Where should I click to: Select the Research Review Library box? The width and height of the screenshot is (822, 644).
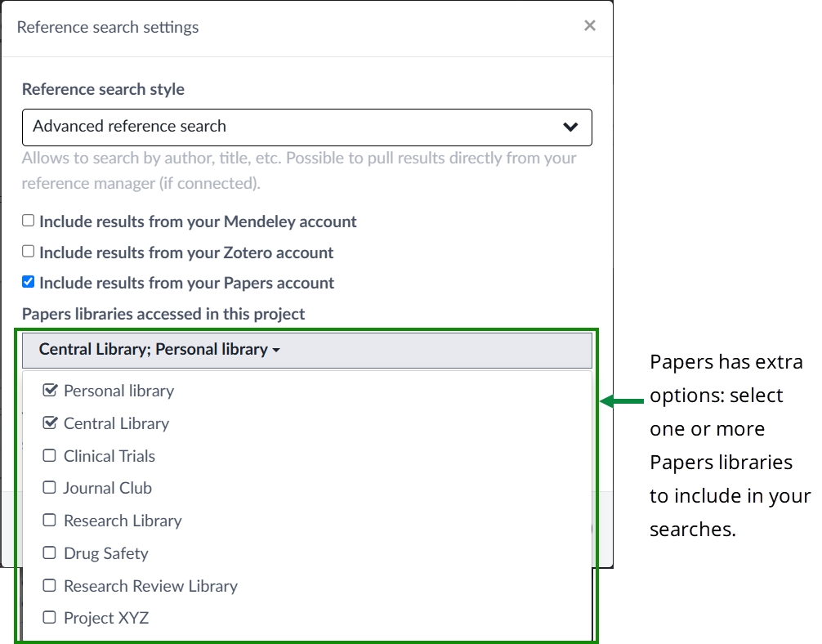50,586
